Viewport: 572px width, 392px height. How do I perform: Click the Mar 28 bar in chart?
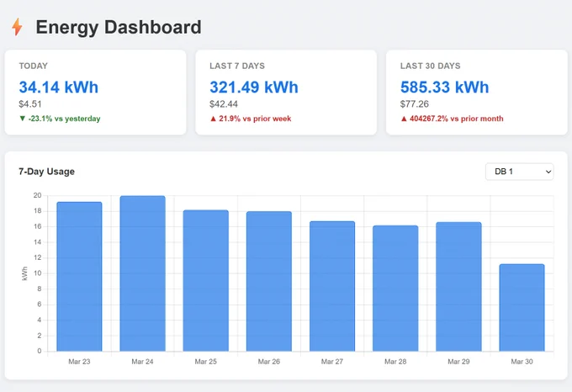point(395,289)
